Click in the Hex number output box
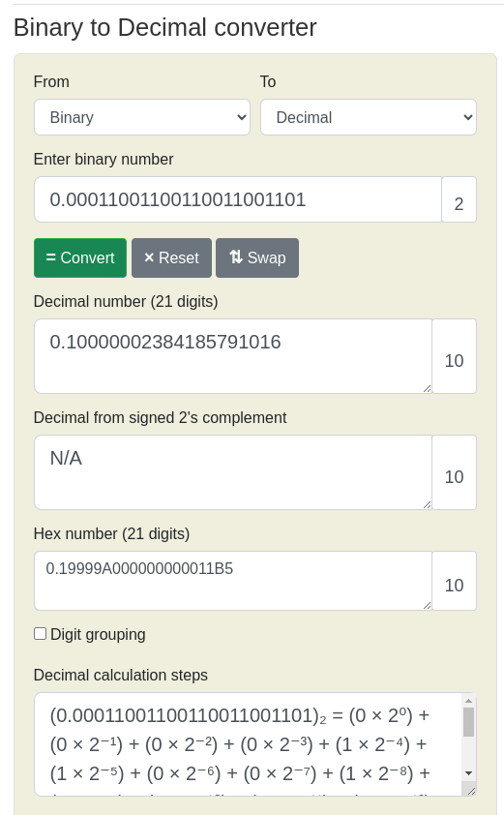Screen dimensions: 504x815 coord(233,581)
